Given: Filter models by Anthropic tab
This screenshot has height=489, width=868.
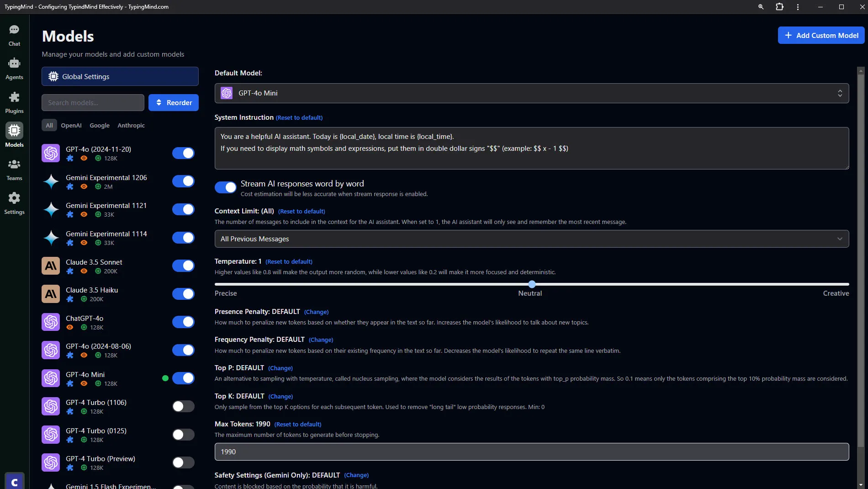Looking at the screenshot, I should click(x=131, y=125).
